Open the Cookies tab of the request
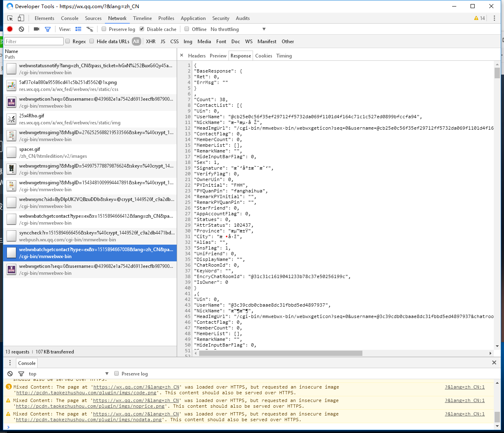 (264, 56)
